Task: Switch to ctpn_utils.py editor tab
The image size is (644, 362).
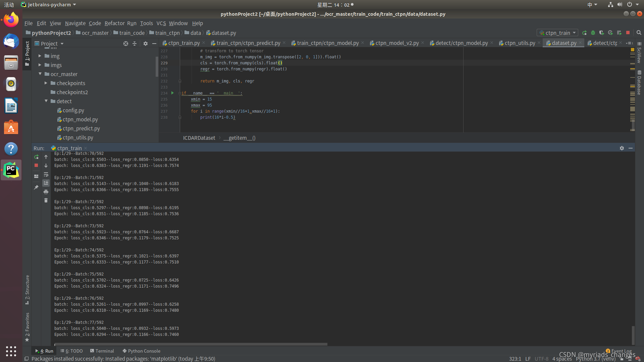Action: tap(520, 43)
